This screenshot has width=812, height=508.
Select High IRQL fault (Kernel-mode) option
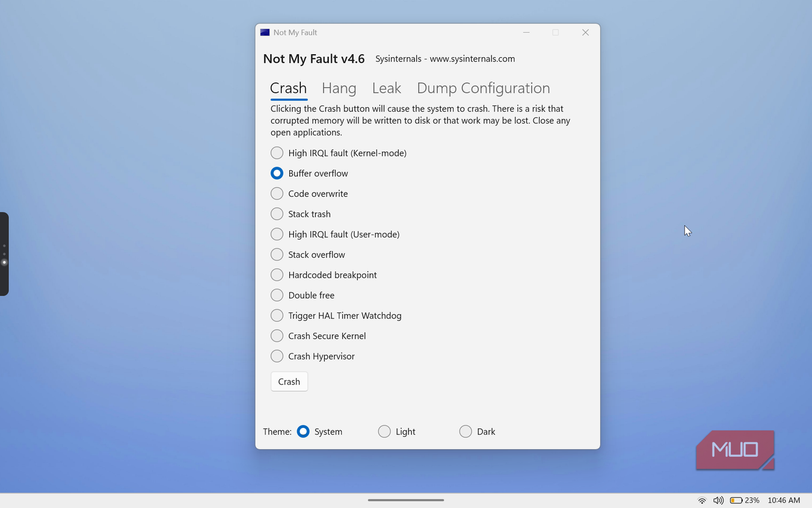pos(339,153)
